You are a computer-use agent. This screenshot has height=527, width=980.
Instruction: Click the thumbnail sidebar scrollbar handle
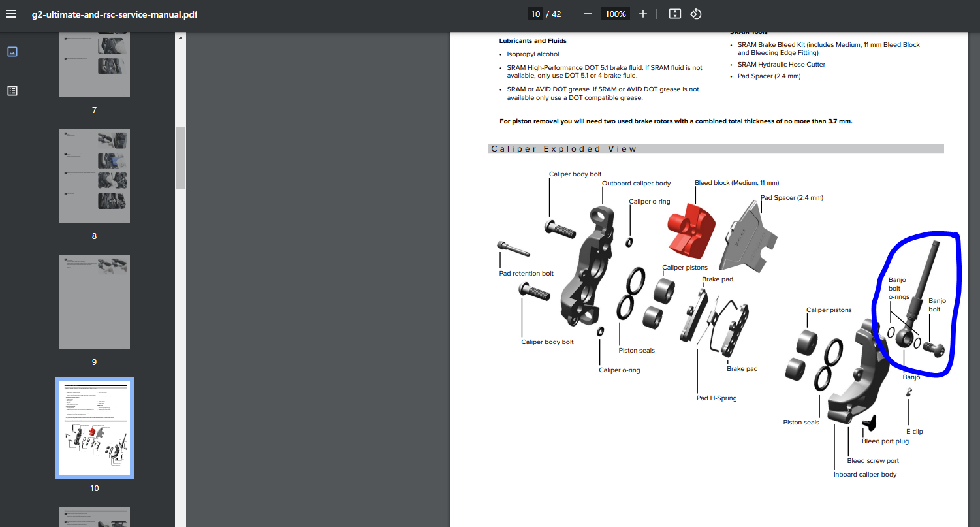click(x=181, y=157)
